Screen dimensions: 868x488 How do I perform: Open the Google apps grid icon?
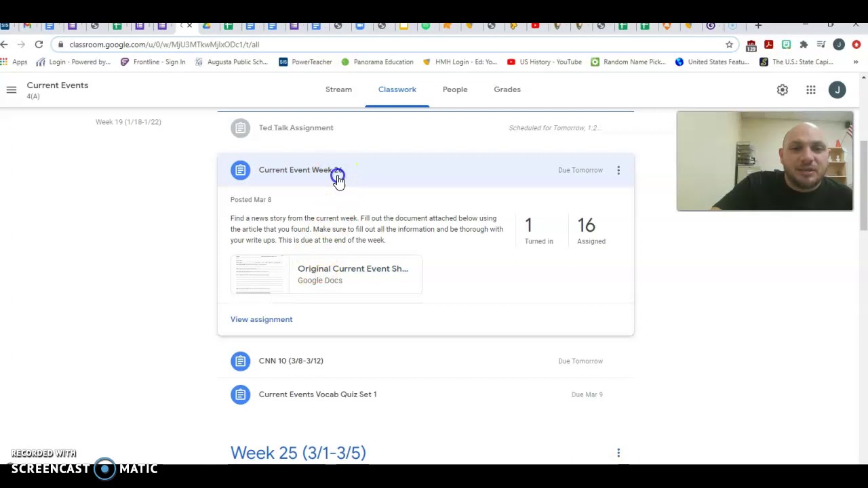tap(811, 90)
